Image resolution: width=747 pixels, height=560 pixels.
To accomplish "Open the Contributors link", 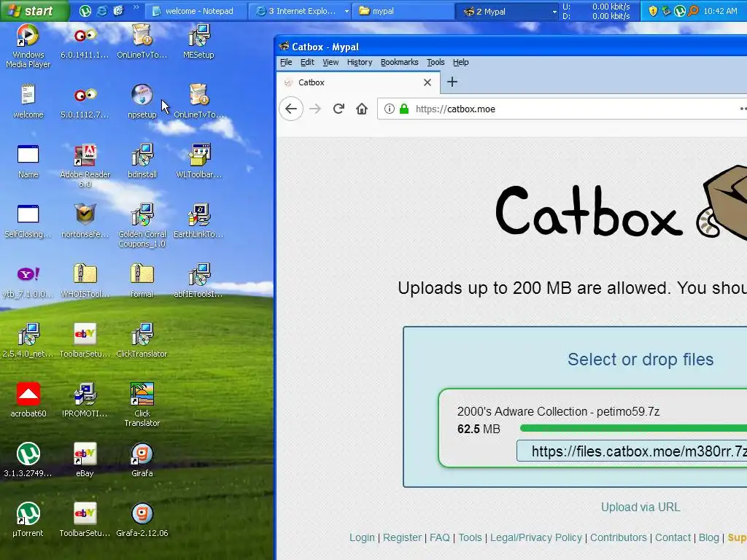I will point(619,537).
